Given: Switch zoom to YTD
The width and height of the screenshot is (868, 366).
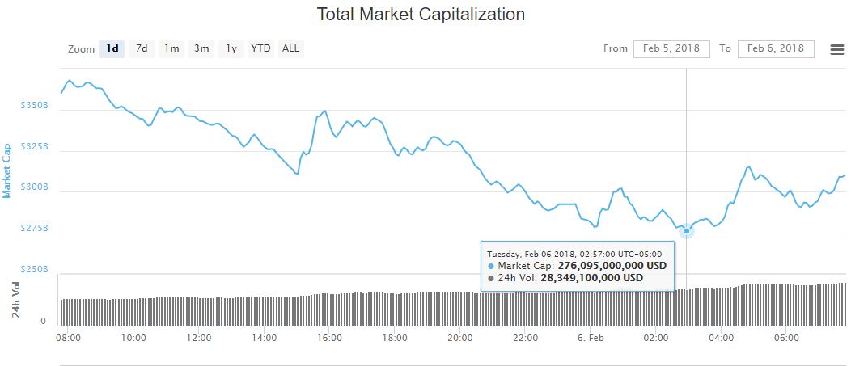Looking at the screenshot, I should (260, 48).
